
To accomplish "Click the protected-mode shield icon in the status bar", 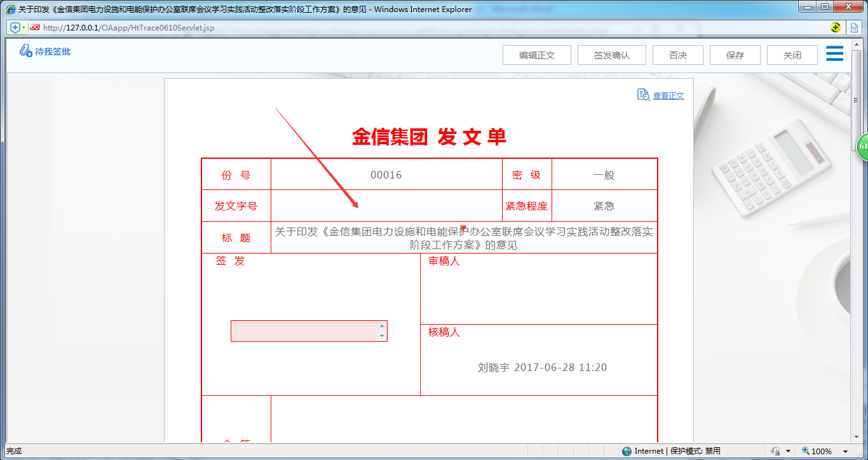I will click(x=776, y=451).
